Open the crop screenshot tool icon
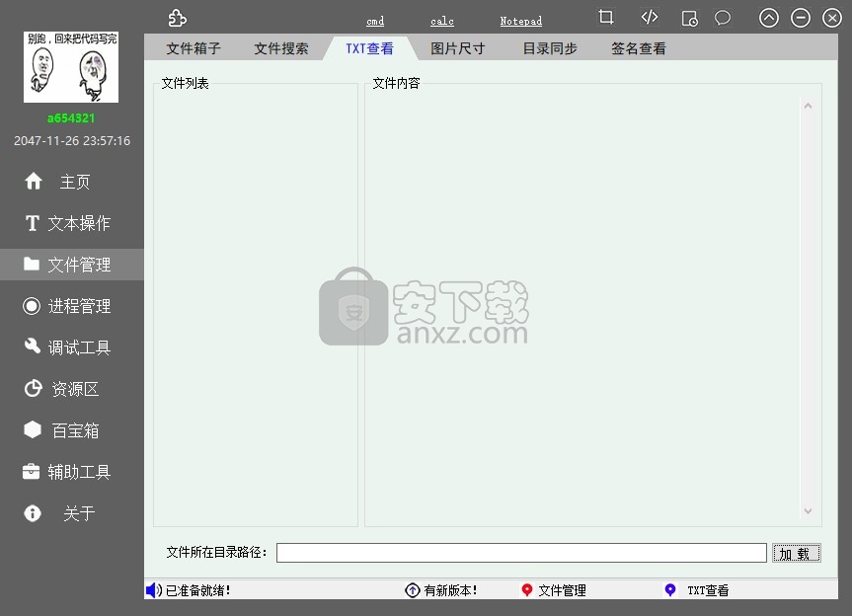Viewport: 852px width, 616px height. 606,18
